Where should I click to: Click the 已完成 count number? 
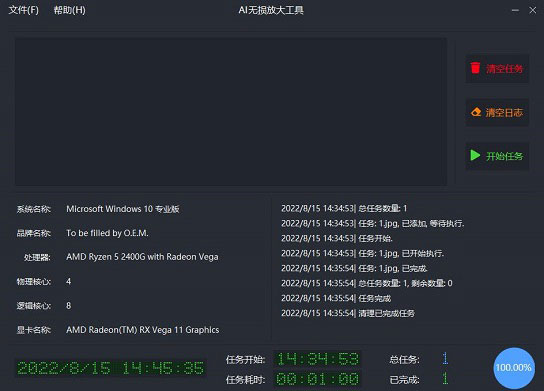(445, 379)
